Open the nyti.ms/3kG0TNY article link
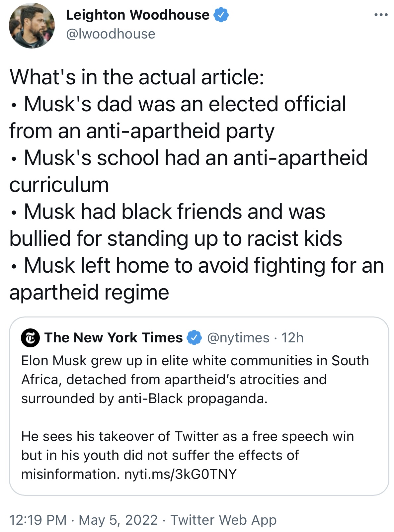The height and width of the screenshot is (532, 394). [181, 474]
